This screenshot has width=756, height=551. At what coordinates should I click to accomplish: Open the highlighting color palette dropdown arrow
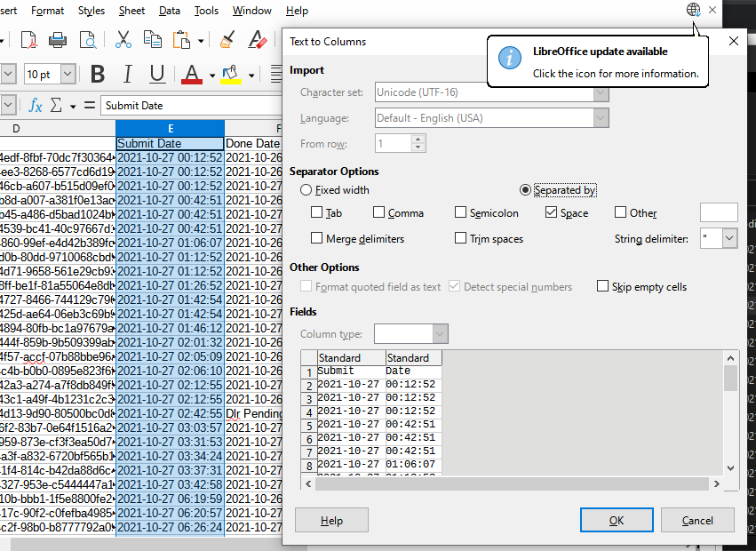pyautogui.click(x=251, y=76)
